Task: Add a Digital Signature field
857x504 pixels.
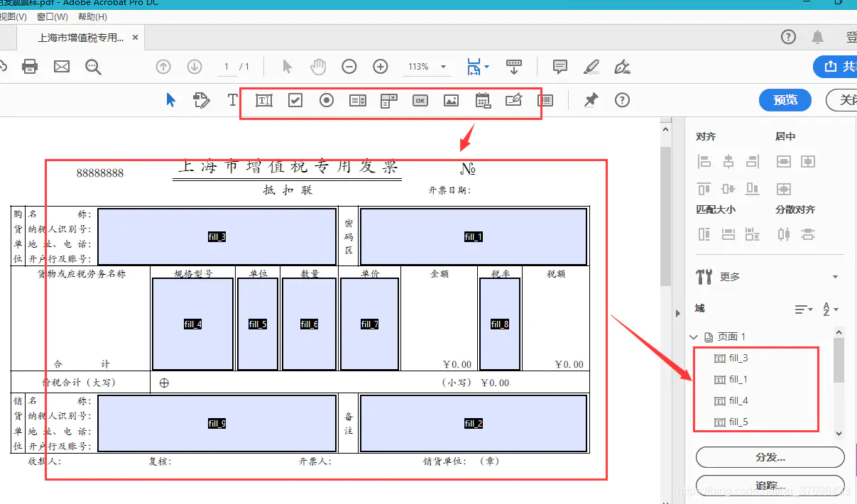Action: (x=513, y=100)
